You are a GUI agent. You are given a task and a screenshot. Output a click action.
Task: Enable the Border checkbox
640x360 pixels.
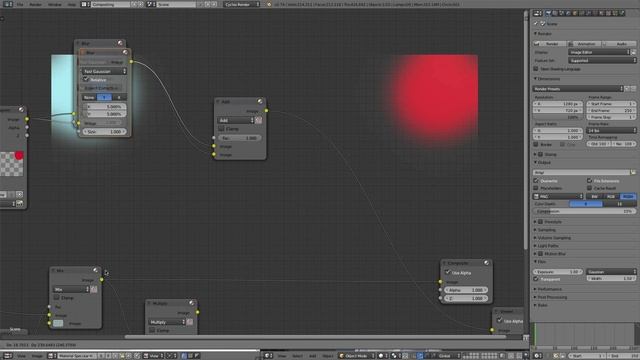pos(536,144)
